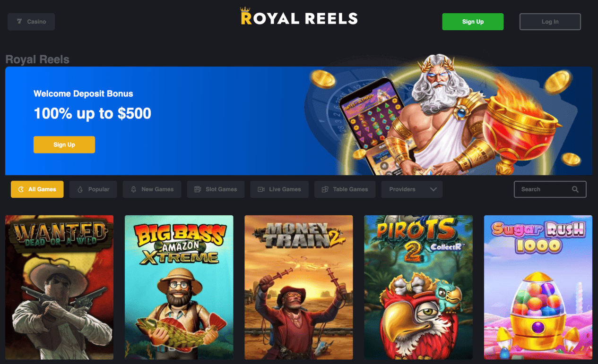Image resolution: width=598 pixels, height=364 pixels.
Task: Click the Casino button's seven icon
Action: pyautogui.click(x=19, y=21)
